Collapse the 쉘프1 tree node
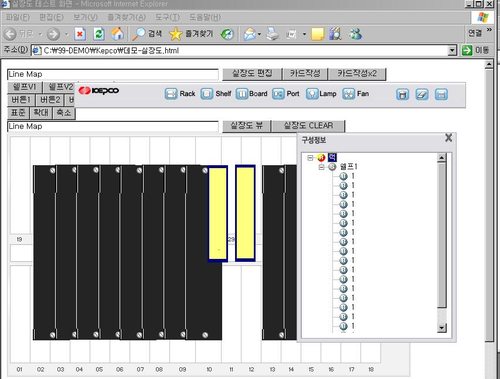 pos(321,167)
